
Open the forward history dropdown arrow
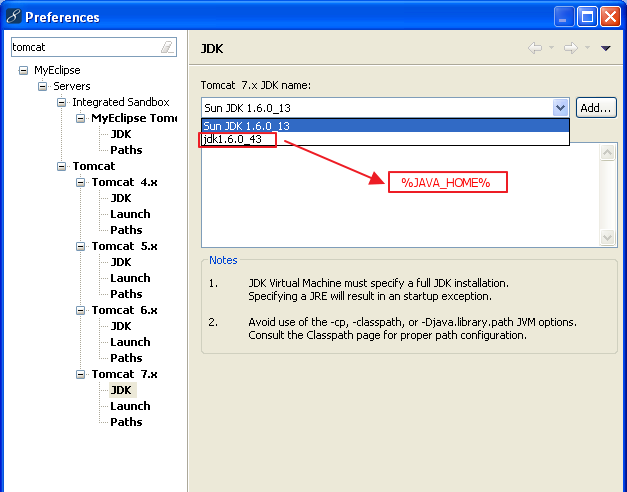[x=587, y=48]
